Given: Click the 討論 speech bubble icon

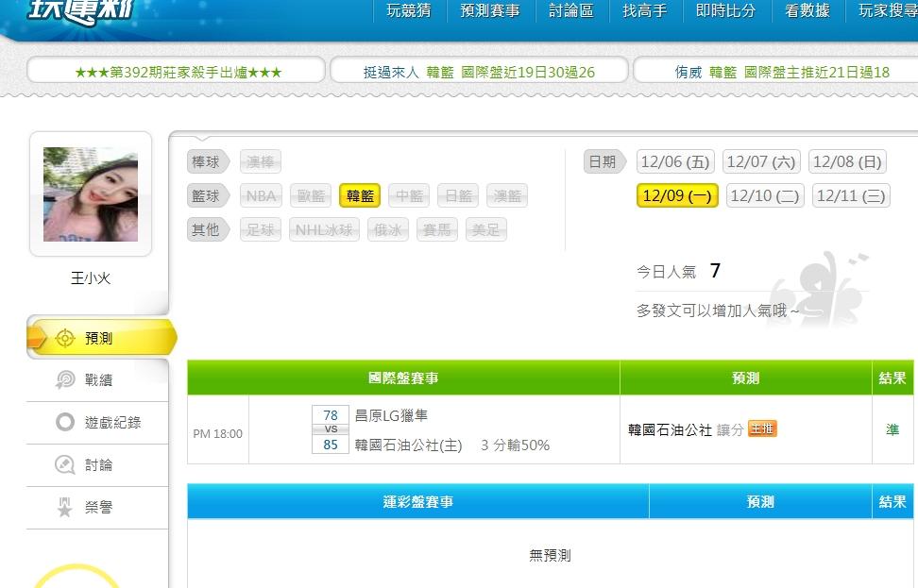Looking at the screenshot, I should coord(64,464).
